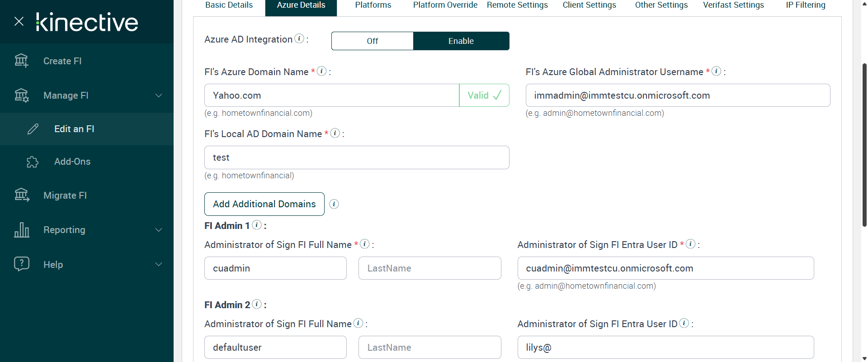Viewport: 868px width, 362px height.
Task: Click the Edit an FI pencil icon
Action: [x=33, y=129]
